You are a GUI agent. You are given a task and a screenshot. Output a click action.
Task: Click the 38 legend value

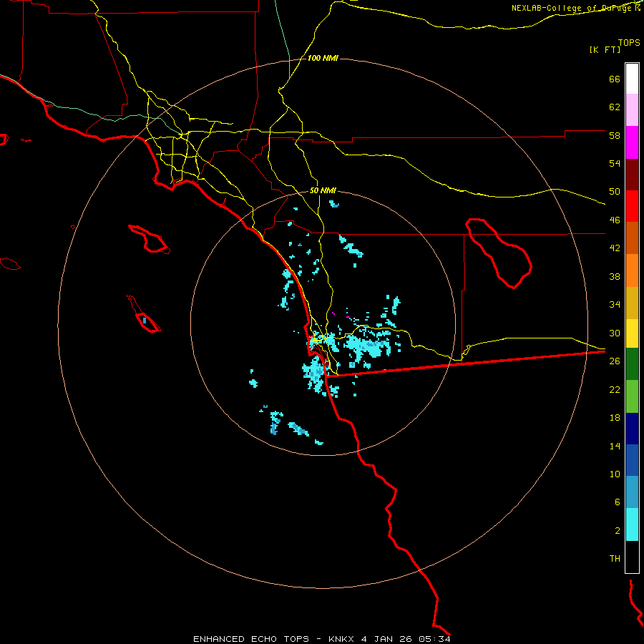tap(615, 276)
